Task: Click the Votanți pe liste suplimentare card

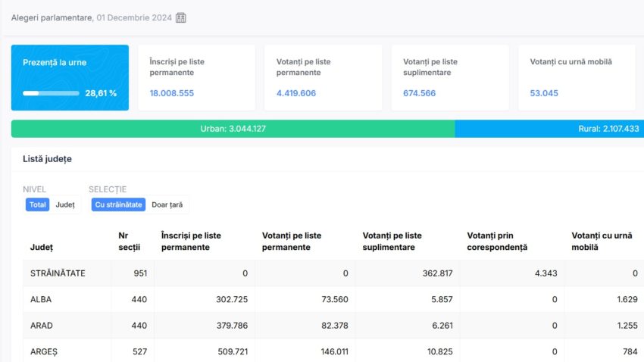Action: [x=450, y=77]
